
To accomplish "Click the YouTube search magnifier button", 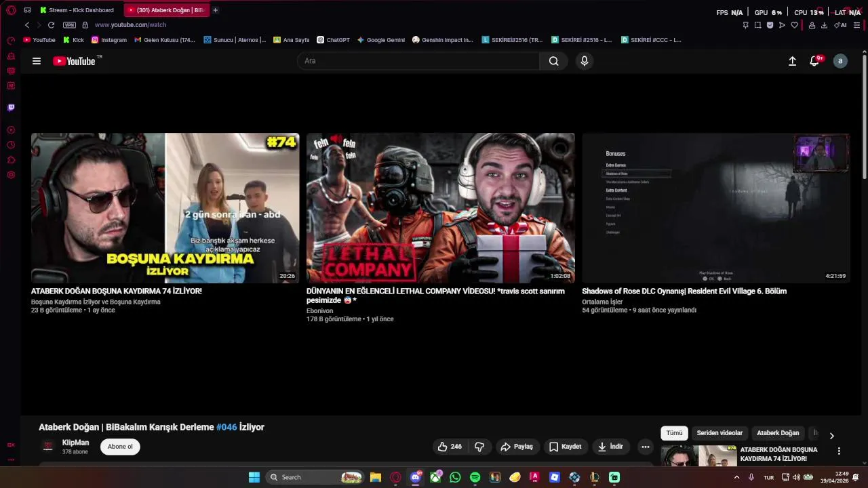I will point(554,61).
